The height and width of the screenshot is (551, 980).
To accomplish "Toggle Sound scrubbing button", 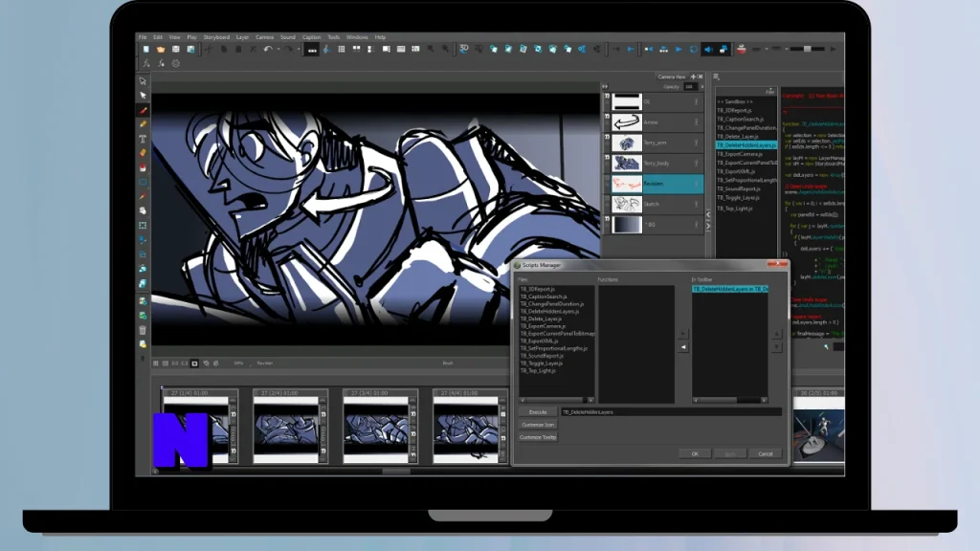I will pos(724,49).
